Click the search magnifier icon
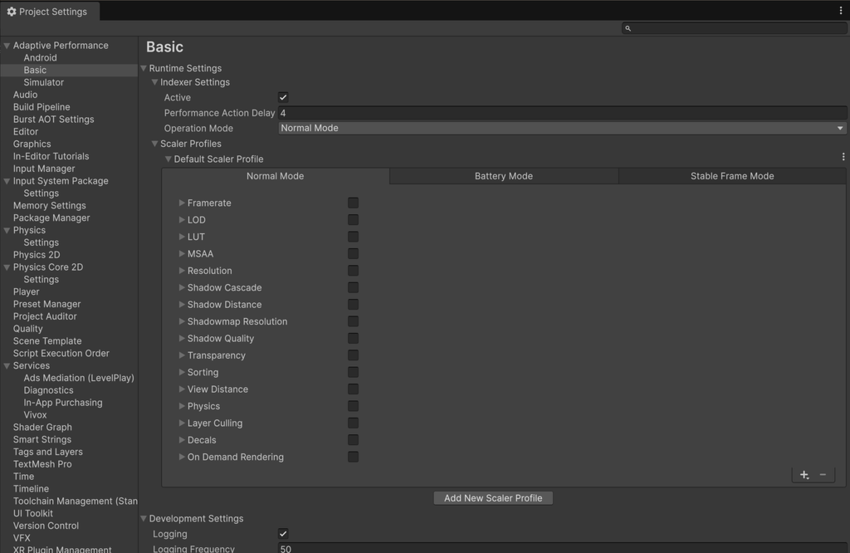The image size is (850, 553). click(628, 28)
